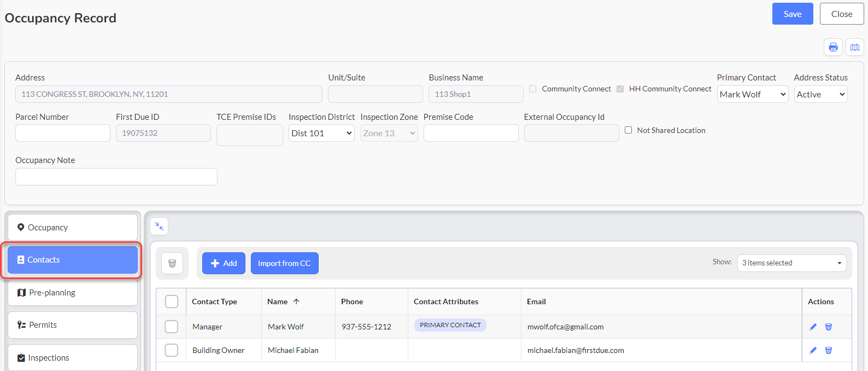Click the Close button
This screenshot has height=371, width=868.
point(842,14)
